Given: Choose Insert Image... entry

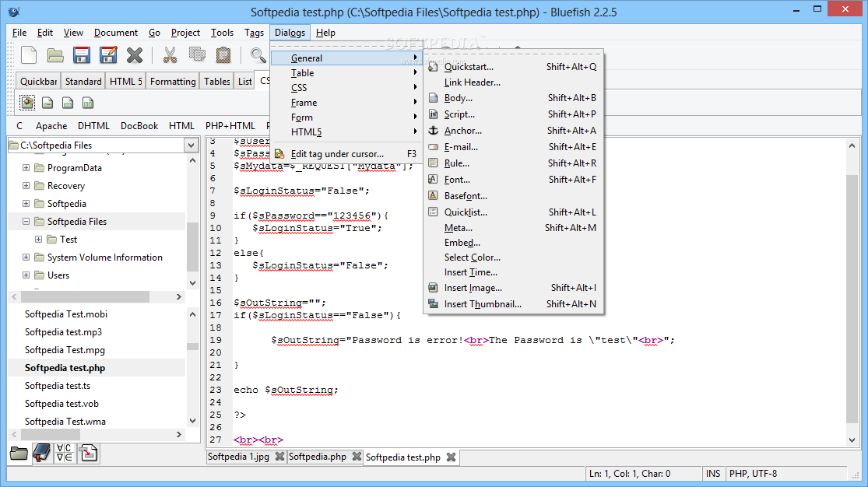Looking at the screenshot, I should (513, 288).
